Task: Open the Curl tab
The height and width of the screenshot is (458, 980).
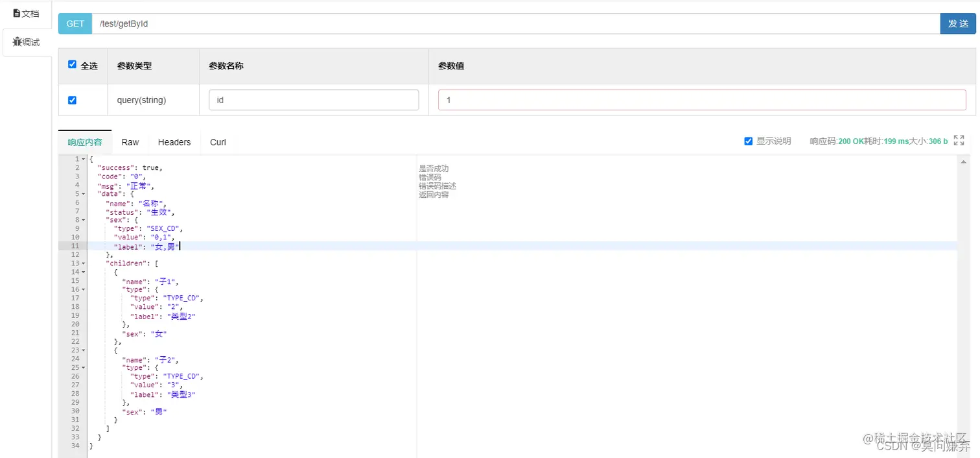Action: 218,142
